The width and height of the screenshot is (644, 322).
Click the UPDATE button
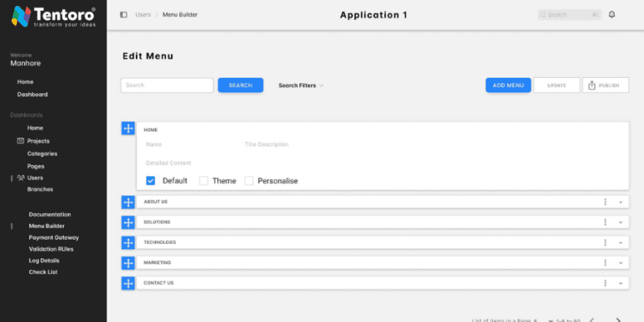click(557, 85)
